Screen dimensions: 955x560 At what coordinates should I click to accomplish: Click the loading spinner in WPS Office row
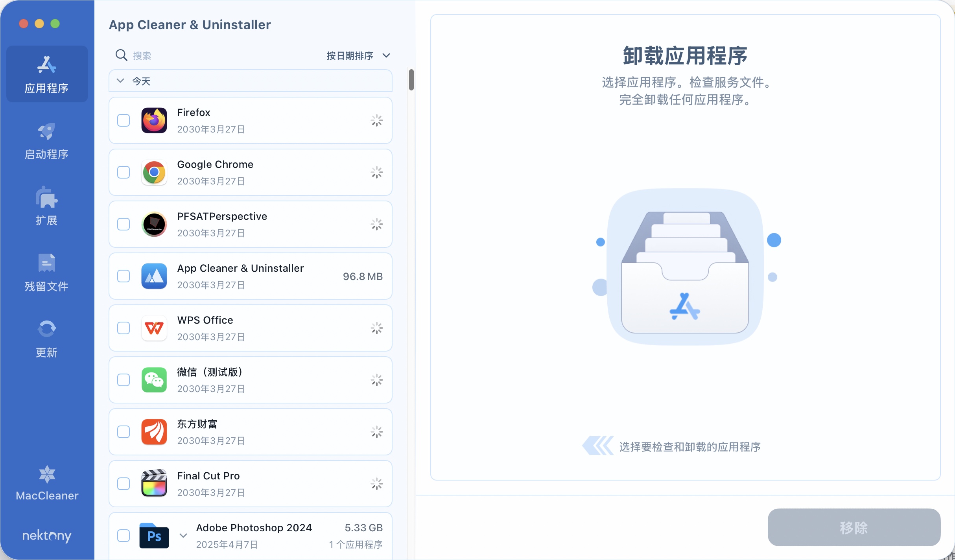click(377, 328)
